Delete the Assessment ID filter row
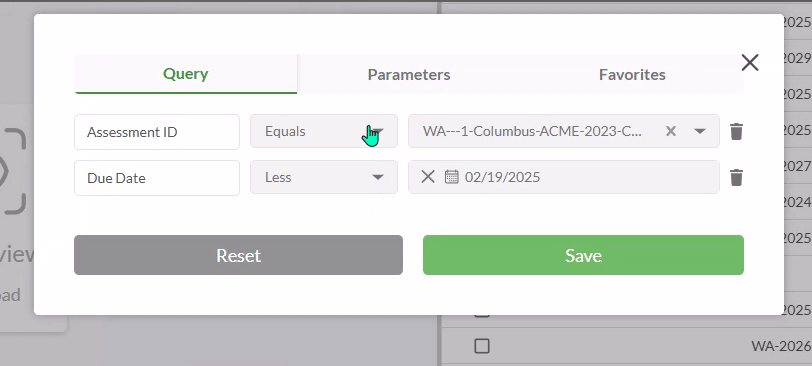Image resolution: width=812 pixels, height=366 pixels. 736,131
